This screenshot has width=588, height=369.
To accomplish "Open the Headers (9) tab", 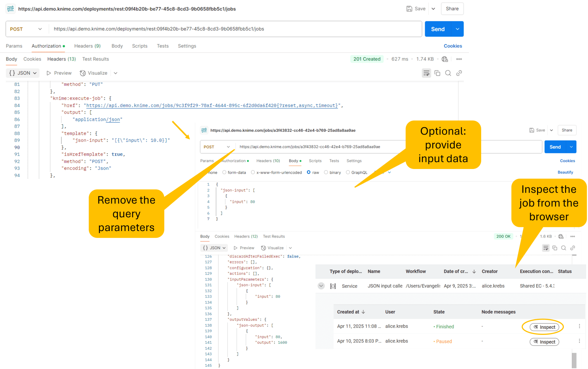I will click(87, 46).
